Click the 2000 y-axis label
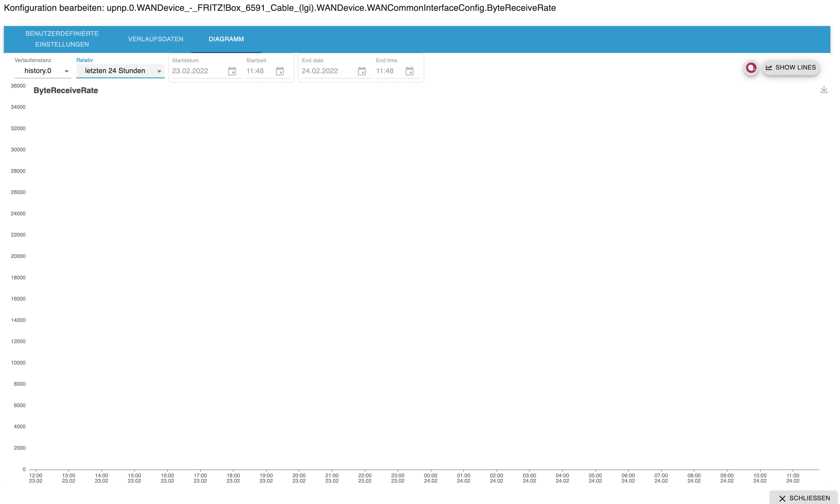 (x=19, y=448)
